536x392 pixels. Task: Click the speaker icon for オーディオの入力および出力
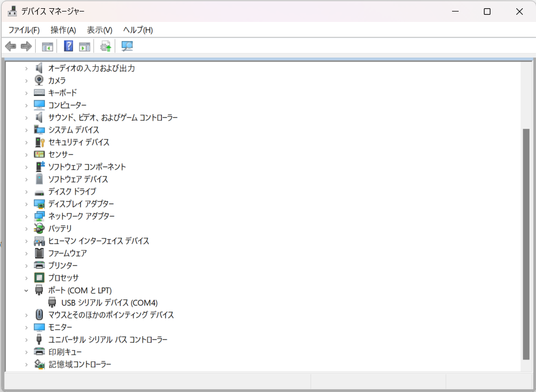[40, 69]
